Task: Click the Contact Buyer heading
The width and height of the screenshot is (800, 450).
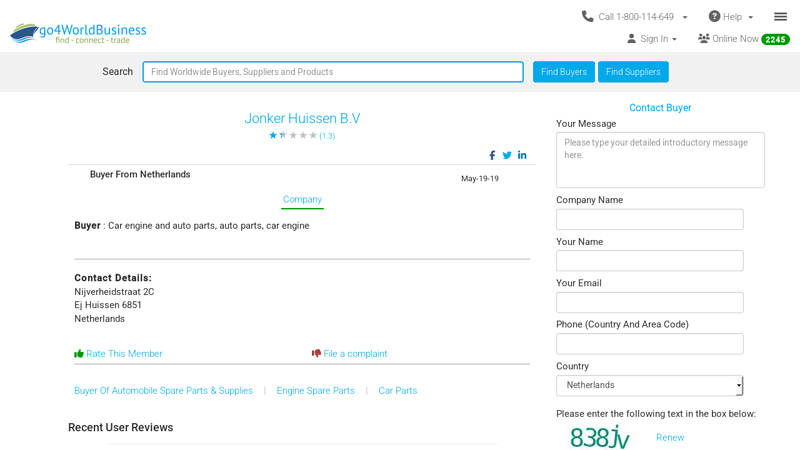Action: (660, 108)
